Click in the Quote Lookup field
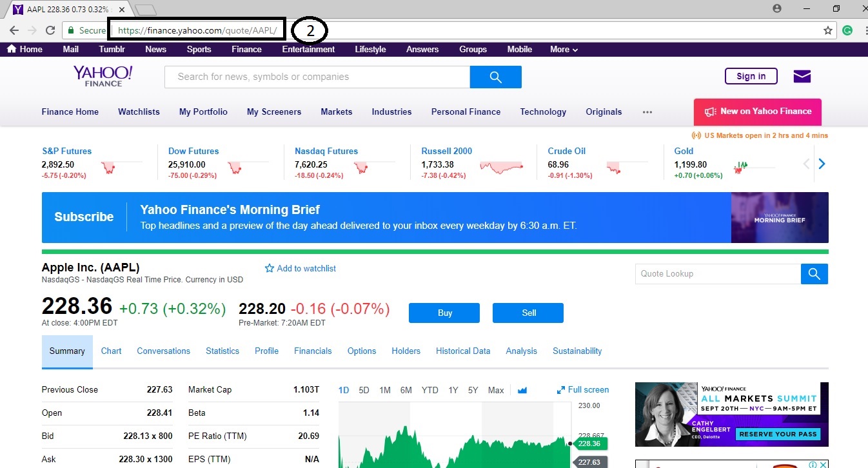The height and width of the screenshot is (468, 868). [x=718, y=274]
